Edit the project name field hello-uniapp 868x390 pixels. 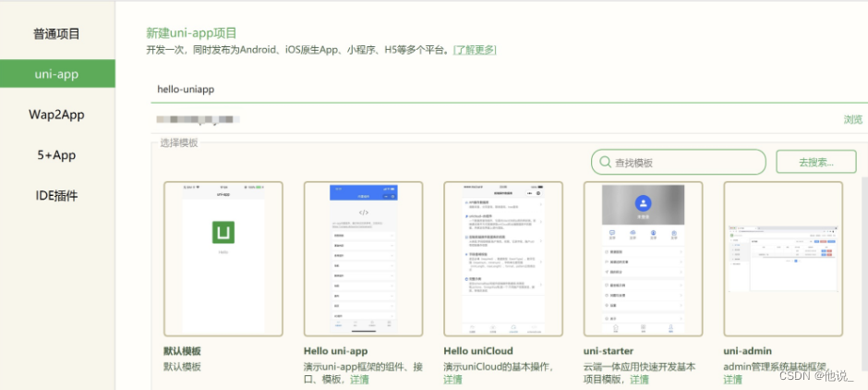tap(510, 90)
